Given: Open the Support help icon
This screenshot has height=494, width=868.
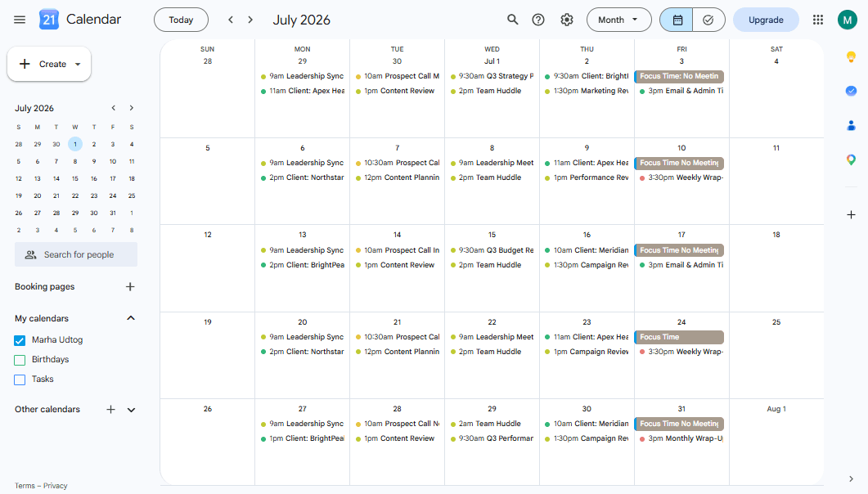Looking at the screenshot, I should [538, 20].
